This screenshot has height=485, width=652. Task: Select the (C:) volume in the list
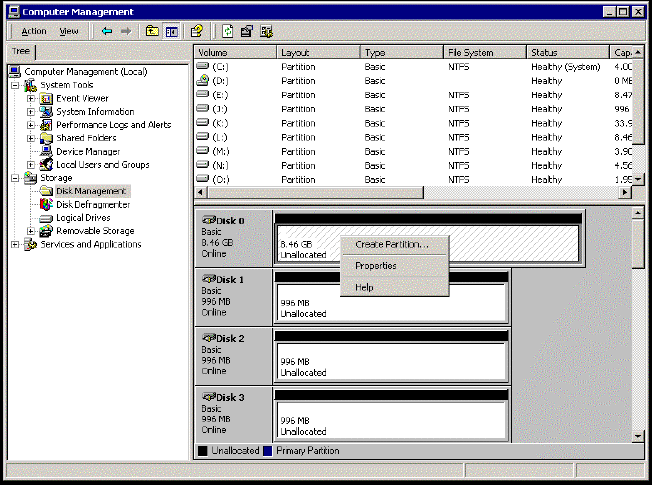pyautogui.click(x=220, y=67)
